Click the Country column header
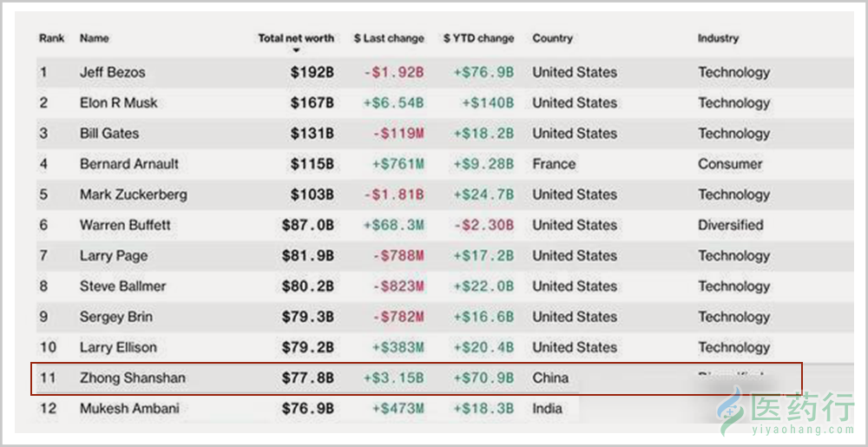868x447 pixels. coord(552,39)
